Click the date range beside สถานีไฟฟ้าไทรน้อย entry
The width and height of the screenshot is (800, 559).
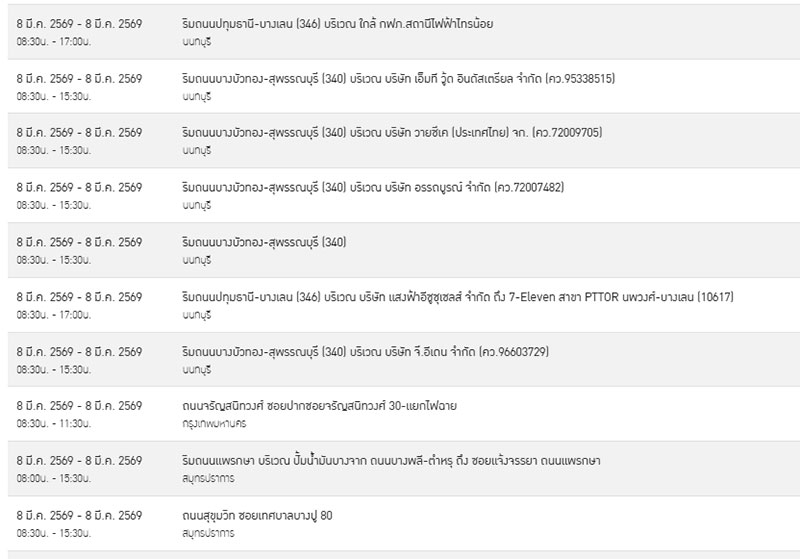(79, 23)
